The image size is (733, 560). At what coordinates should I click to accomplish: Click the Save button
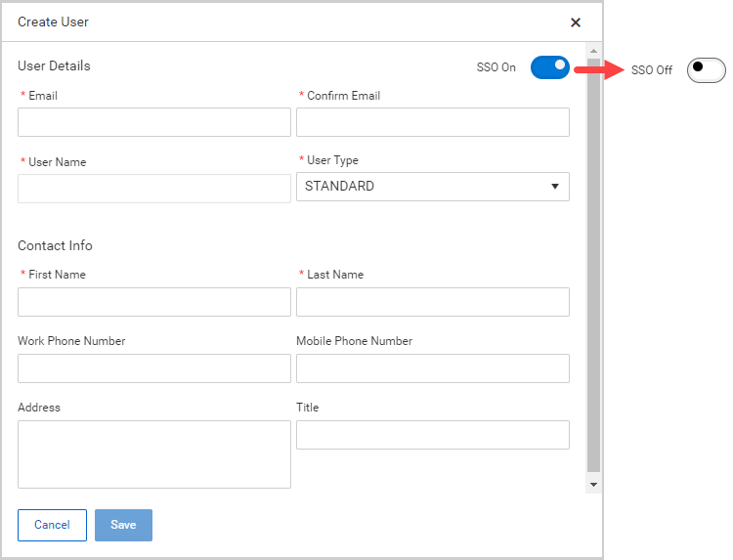[x=123, y=525]
